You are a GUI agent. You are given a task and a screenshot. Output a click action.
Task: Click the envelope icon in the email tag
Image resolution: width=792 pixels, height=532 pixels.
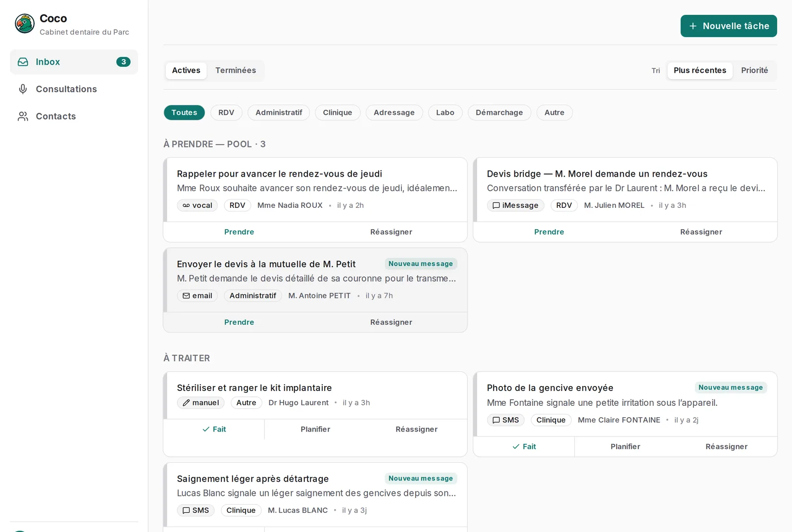(x=186, y=296)
